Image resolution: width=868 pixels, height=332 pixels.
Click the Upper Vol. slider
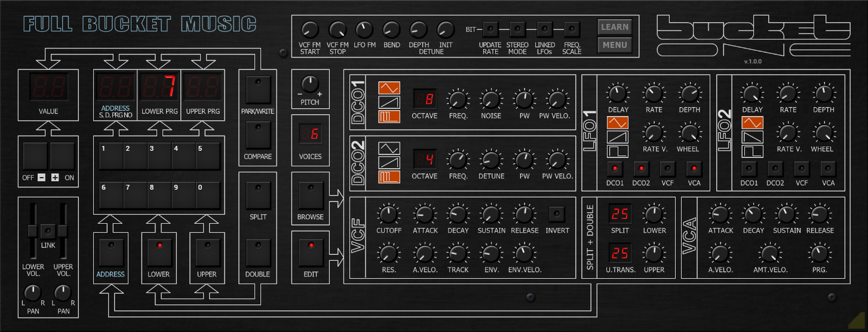pos(63,231)
